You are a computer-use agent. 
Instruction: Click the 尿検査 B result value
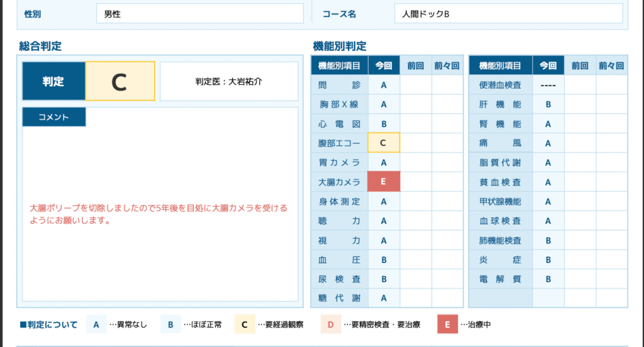point(384,279)
